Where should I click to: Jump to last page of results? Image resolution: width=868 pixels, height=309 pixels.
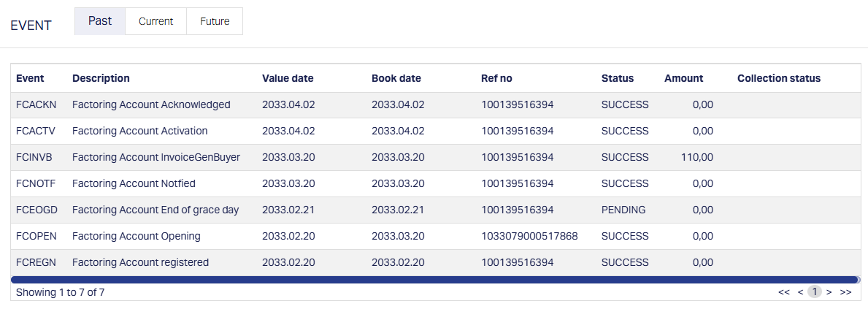(846, 291)
